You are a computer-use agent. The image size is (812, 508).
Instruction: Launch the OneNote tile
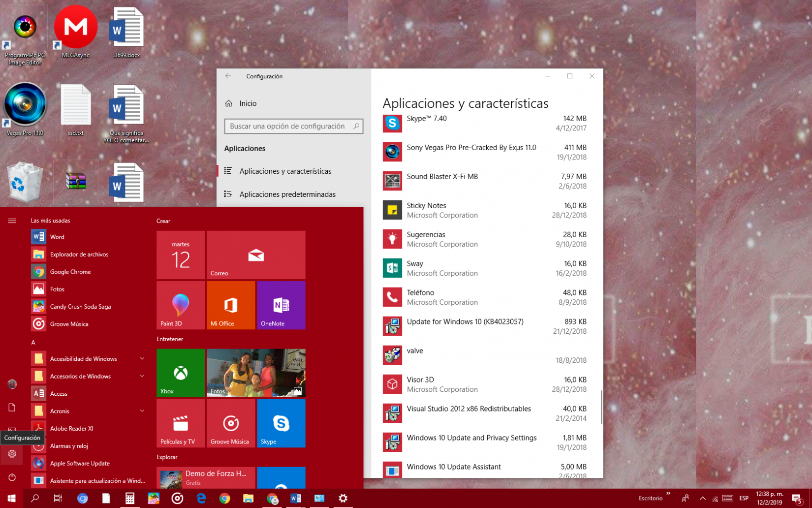(281, 305)
